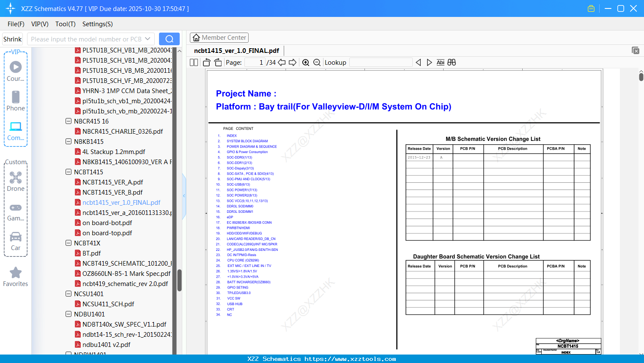Screen dimensions: 644x363
Task: Select ncbt1415_ver_1.0_FINAL.pdf tab
Action: 237,51
